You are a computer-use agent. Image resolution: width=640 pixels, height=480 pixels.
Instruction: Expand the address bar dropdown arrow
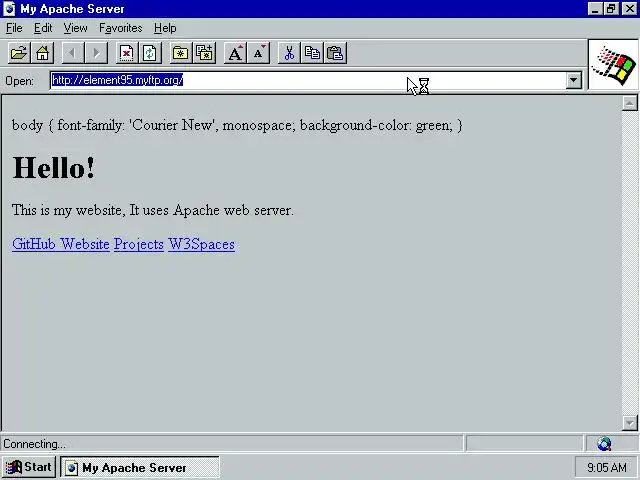573,80
